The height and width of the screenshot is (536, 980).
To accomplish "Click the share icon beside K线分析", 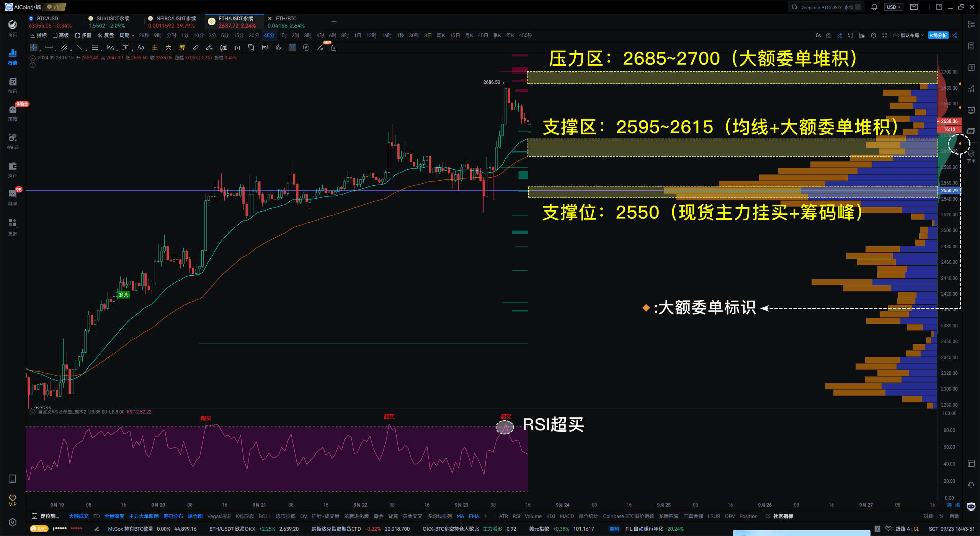I will pyautogui.click(x=955, y=35).
